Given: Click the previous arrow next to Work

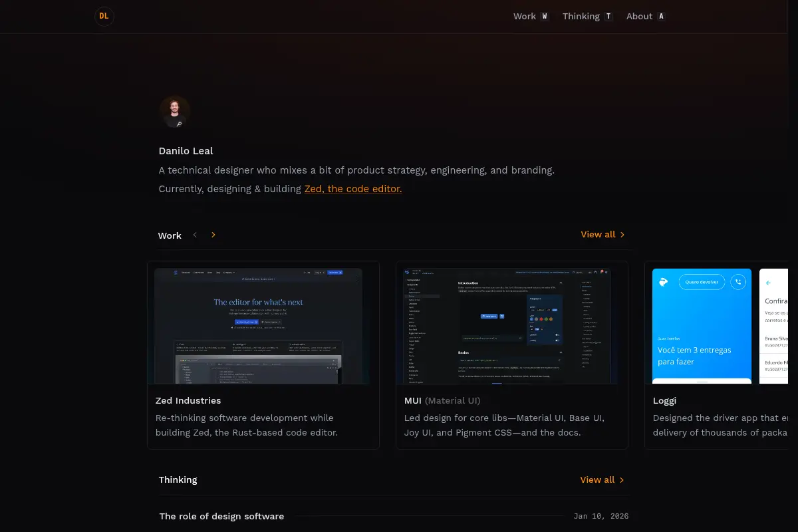Looking at the screenshot, I should tap(195, 235).
